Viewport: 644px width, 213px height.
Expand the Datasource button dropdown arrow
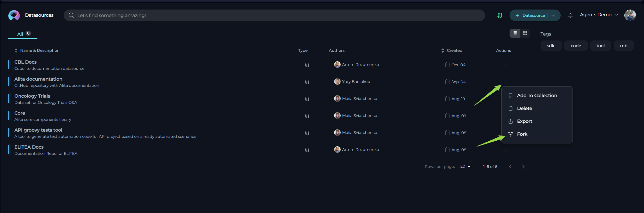click(553, 15)
